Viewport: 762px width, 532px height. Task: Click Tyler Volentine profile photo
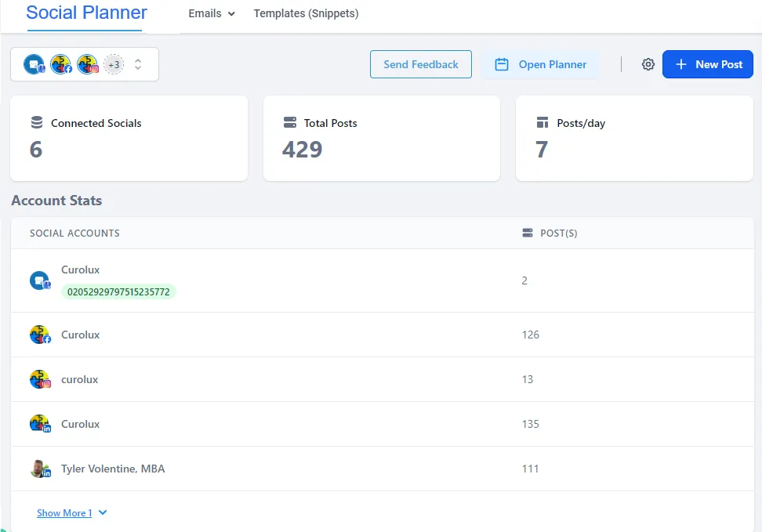[x=40, y=469]
